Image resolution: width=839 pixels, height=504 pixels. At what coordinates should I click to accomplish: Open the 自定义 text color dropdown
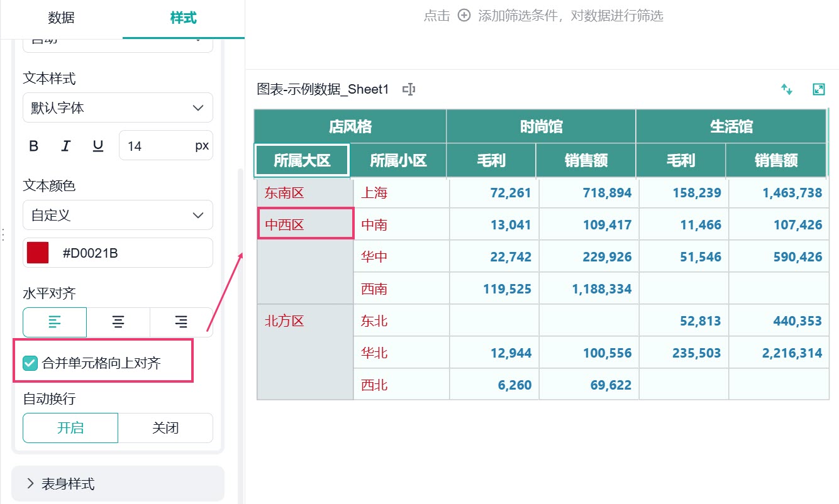(x=118, y=215)
